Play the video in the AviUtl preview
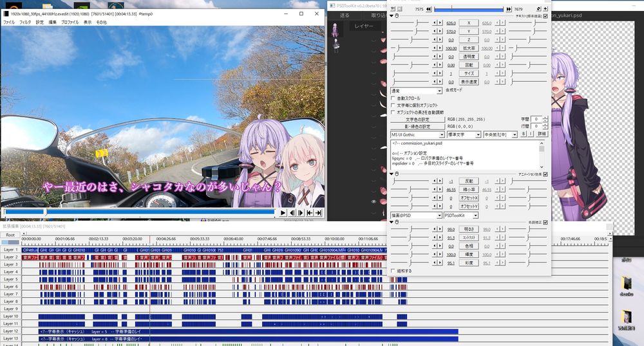644x346 pixels. (x=283, y=212)
